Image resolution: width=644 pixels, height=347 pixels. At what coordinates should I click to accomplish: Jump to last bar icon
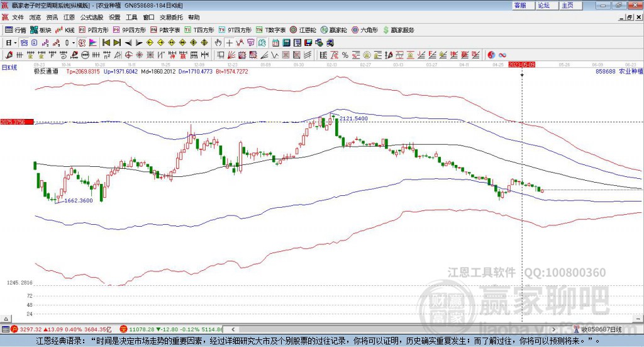[x=117, y=43]
